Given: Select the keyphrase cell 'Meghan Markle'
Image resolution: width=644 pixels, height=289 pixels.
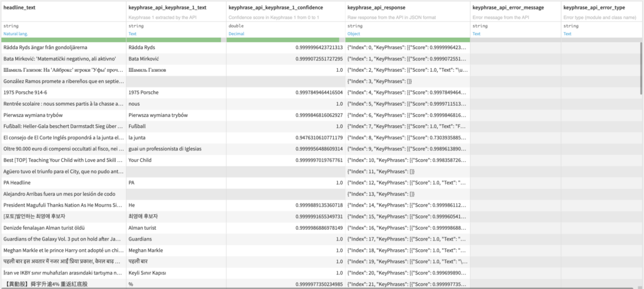Looking at the screenshot, I should click(x=176, y=250).
